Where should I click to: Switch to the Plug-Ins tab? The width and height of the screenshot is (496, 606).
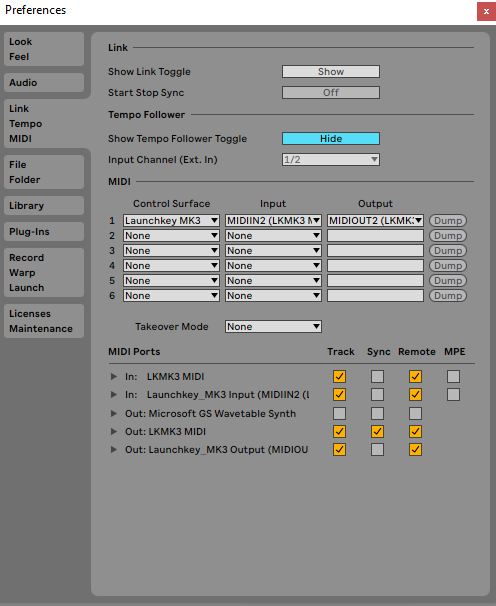(x=44, y=232)
